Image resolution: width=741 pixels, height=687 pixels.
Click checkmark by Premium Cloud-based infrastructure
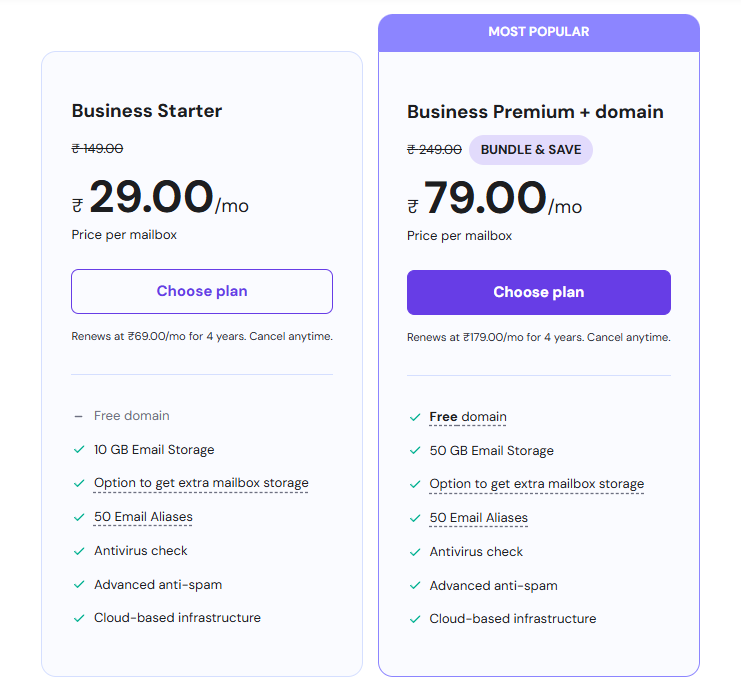414,619
